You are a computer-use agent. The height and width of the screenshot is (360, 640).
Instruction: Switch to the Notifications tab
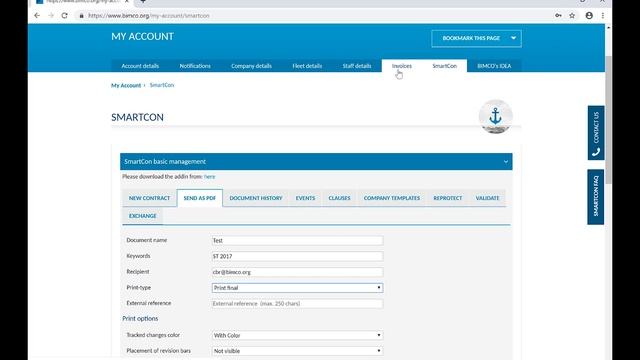(195, 66)
